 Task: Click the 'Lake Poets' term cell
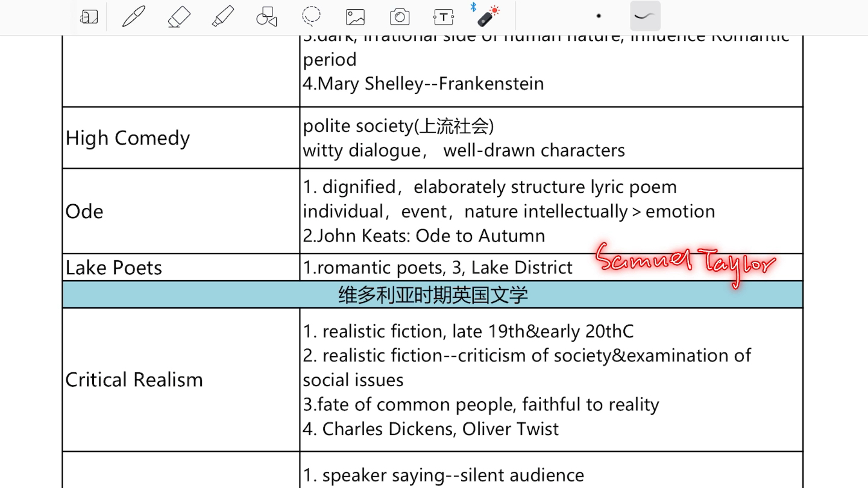click(181, 267)
